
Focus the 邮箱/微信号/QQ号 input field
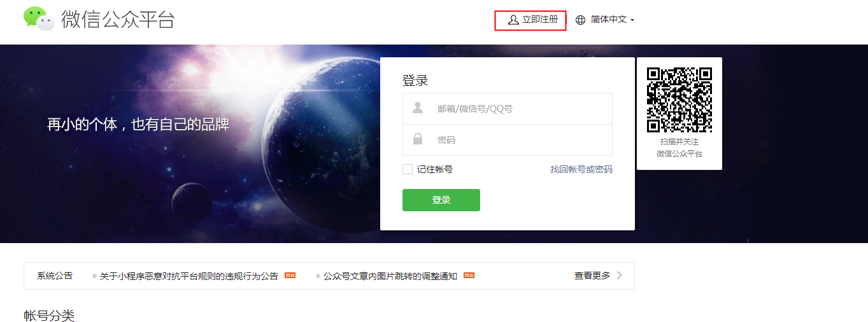tap(508, 109)
